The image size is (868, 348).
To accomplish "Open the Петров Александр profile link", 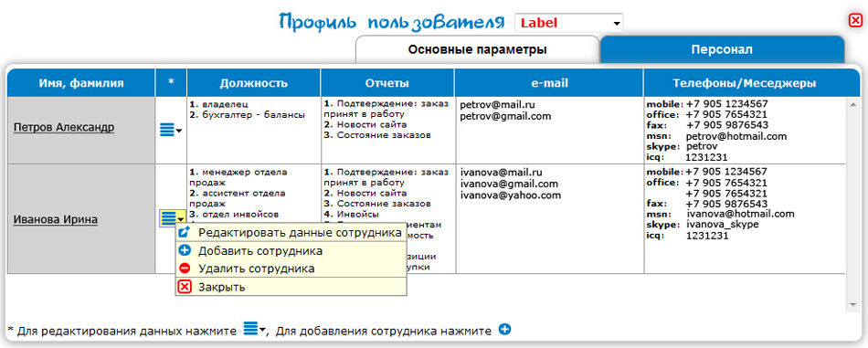I will [64, 128].
